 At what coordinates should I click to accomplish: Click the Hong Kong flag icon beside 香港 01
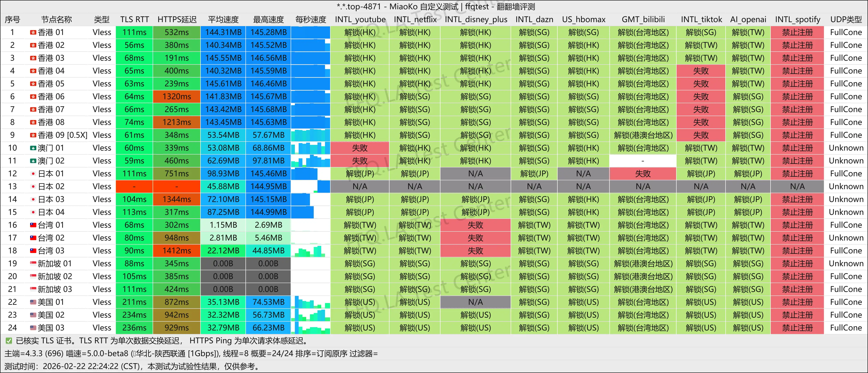tap(33, 32)
